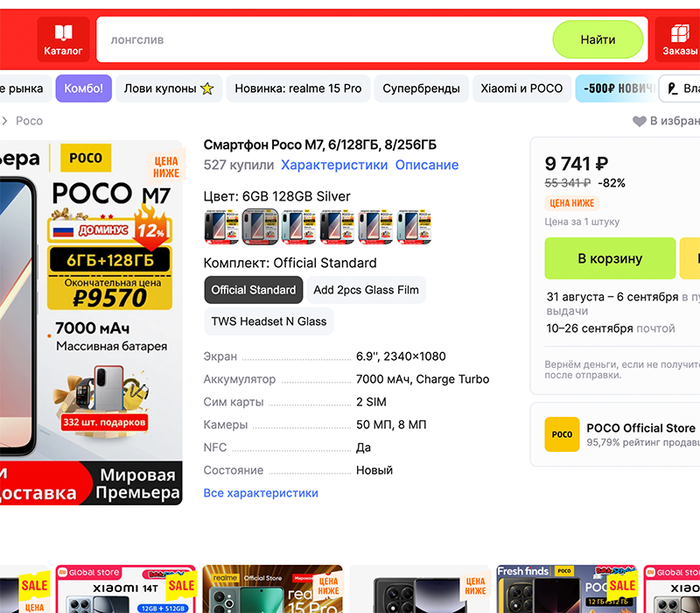Image resolution: width=700 pixels, height=613 pixels.
Task: Choose Official Standard kit option
Action: tap(254, 290)
